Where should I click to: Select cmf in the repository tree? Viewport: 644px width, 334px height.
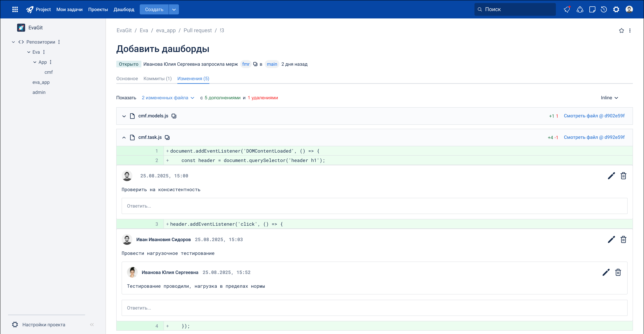point(48,72)
